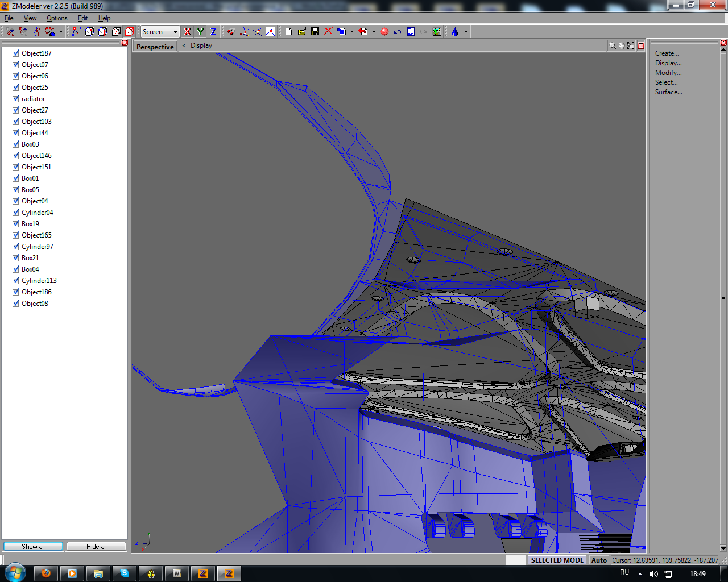
Task: Open the Options menu
Action: (57, 18)
